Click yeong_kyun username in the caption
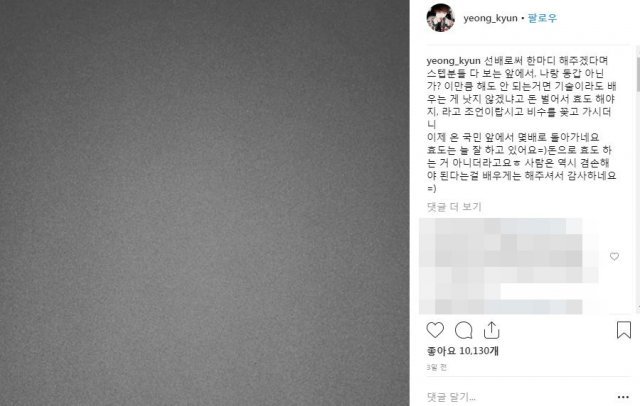The width and height of the screenshot is (640, 406). (453, 61)
